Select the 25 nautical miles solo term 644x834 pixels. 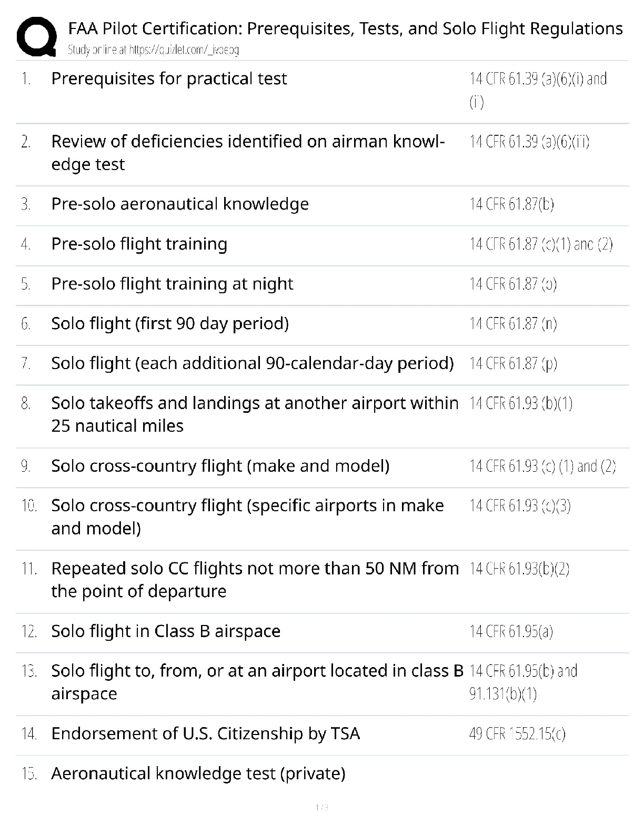pyautogui.click(x=255, y=414)
